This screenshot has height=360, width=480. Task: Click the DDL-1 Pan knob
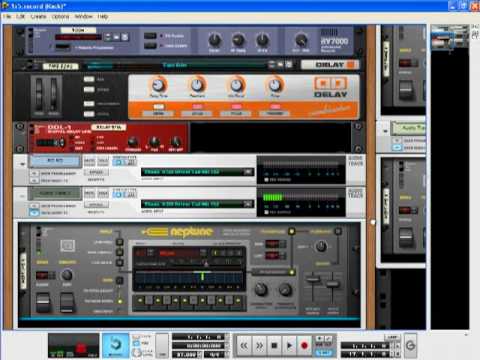tap(154, 142)
